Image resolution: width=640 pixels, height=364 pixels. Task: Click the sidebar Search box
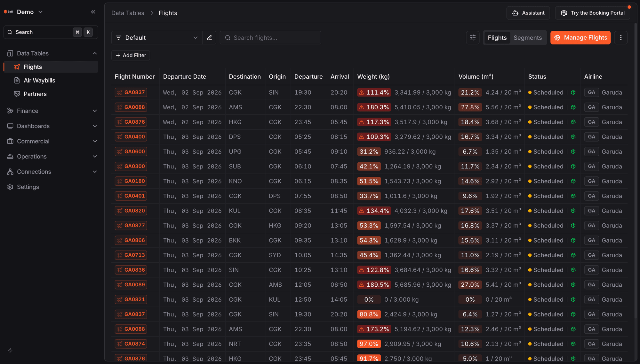point(51,32)
